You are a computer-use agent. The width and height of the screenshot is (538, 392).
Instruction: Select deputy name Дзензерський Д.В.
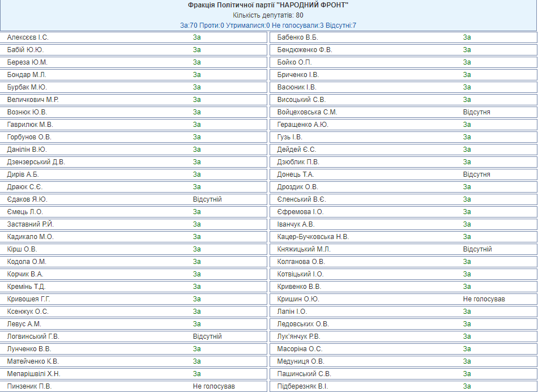tap(36, 162)
